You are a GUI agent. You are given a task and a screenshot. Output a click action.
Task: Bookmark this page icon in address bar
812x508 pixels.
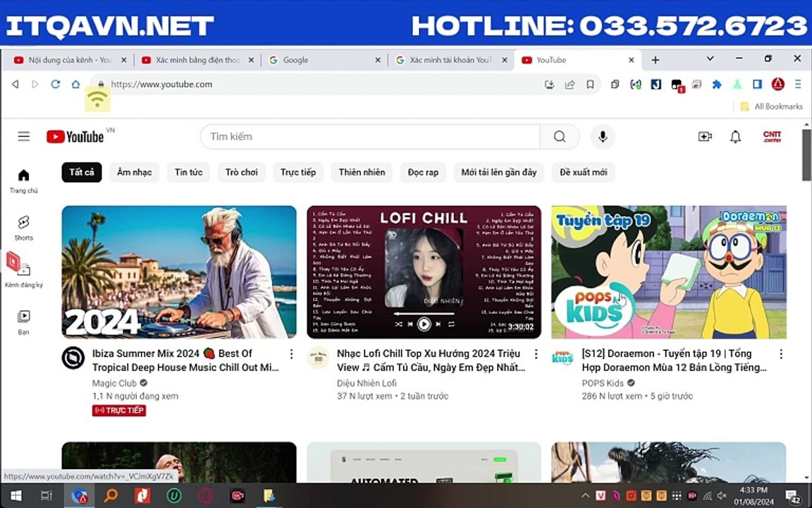[x=590, y=84]
